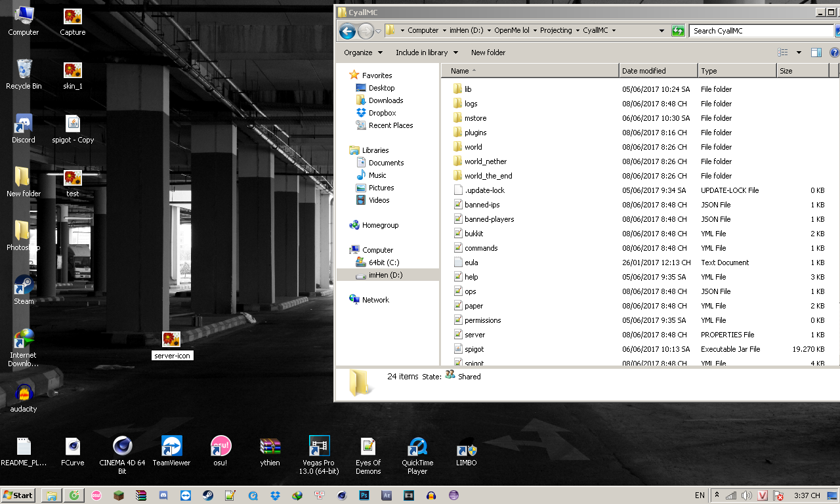Select Downloads in Favorites pane
840x504 pixels.
(x=385, y=100)
